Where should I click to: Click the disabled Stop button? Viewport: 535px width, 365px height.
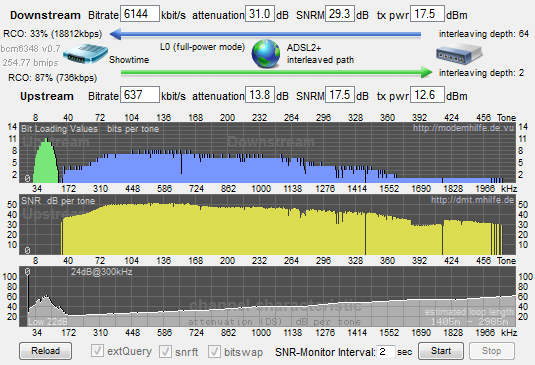point(492,351)
